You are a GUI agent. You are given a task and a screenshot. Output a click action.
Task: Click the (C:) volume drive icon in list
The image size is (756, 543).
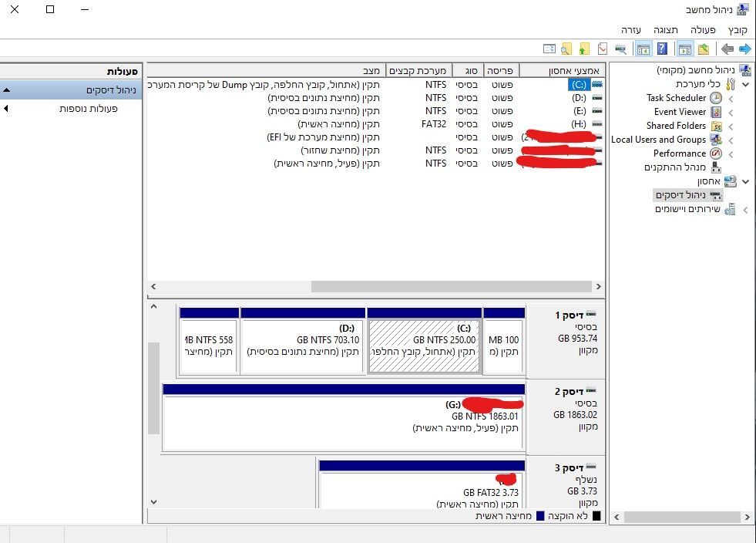(x=597, y=85)
